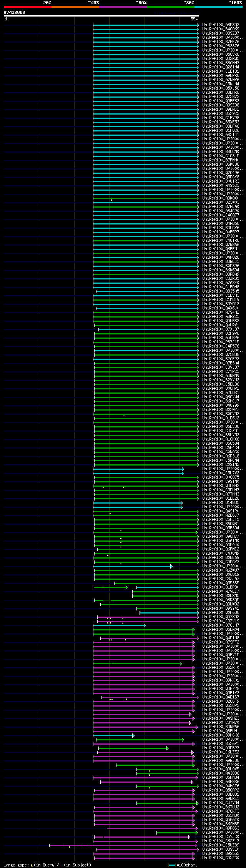The image size is (246, 868).
Task: Select label UniRef100_B9ENJ2
Action: (x=221, y=109)
